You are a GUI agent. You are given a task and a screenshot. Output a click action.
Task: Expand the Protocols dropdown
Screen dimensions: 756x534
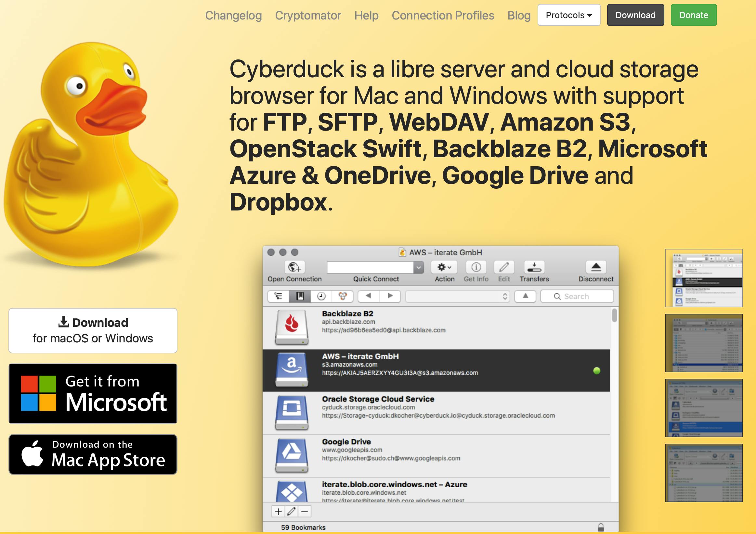569,15
